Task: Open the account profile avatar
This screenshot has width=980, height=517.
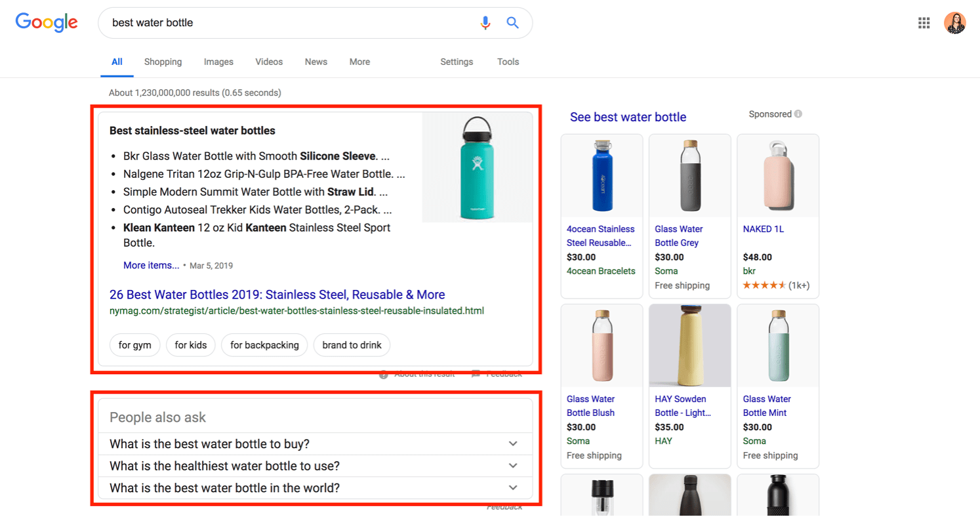Action: 954,23
